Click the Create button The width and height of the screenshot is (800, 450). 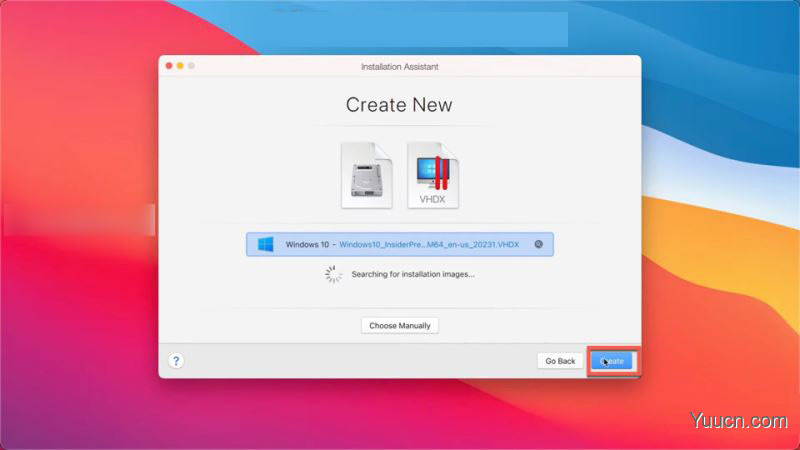pyautogui.click(x=612, y=361)
